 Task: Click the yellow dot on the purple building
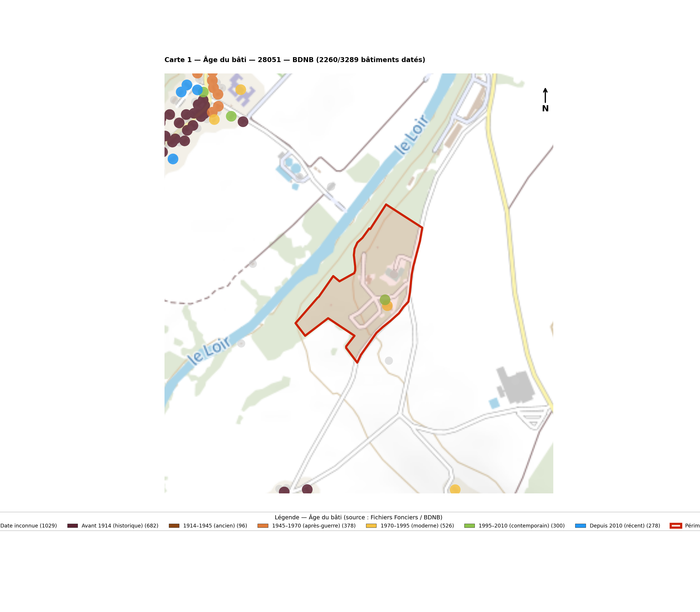coord(241,90)
